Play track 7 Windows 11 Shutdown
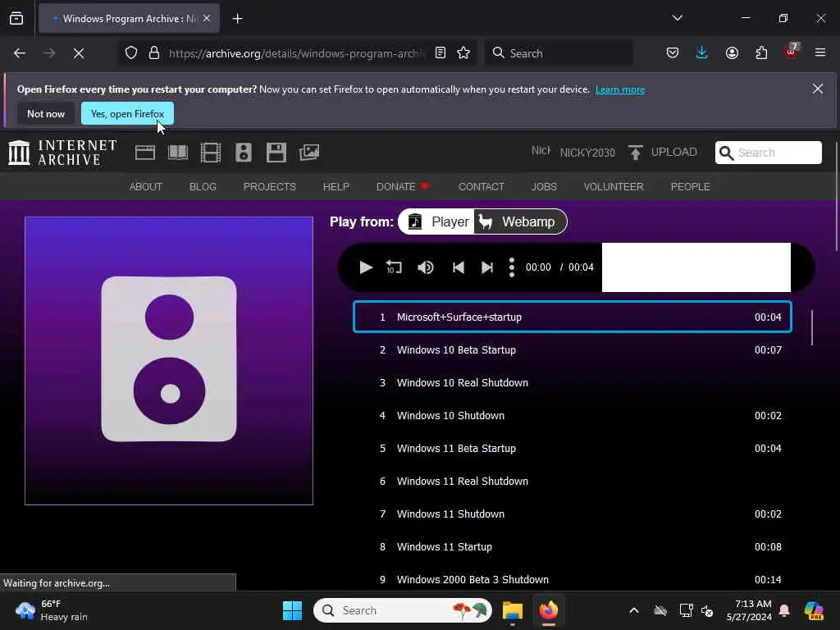Image resolution: width=840 pixels, height=630 pixels. tap(572, 514)
